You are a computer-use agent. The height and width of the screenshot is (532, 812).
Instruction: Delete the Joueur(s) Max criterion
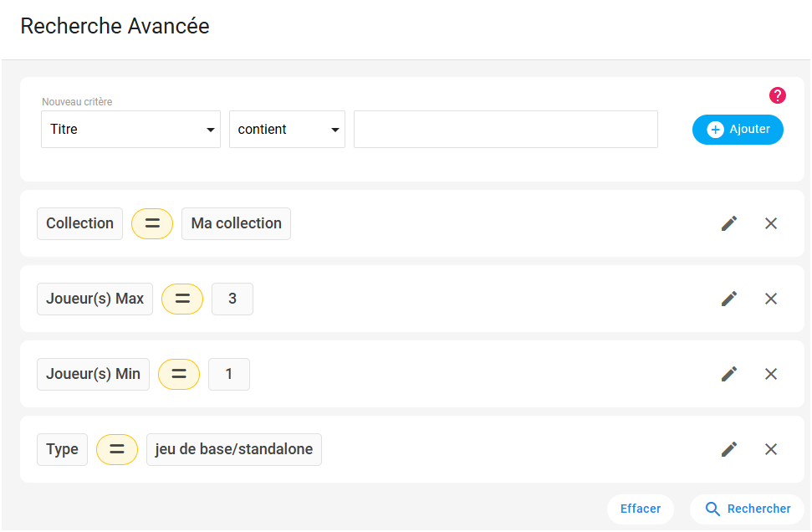click(771, 299)
